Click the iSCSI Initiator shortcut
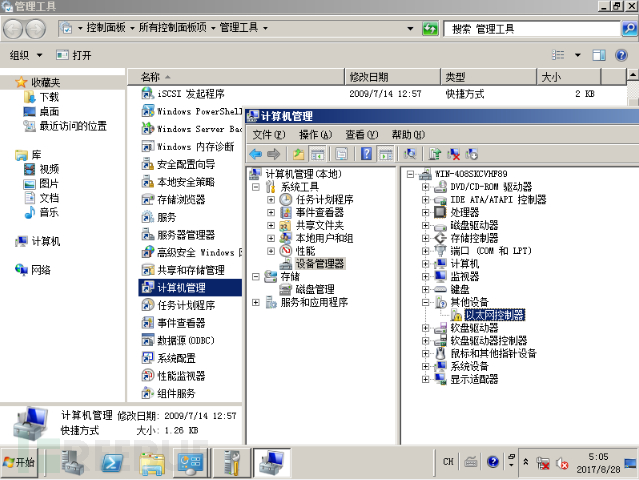 tap(191, 94)
